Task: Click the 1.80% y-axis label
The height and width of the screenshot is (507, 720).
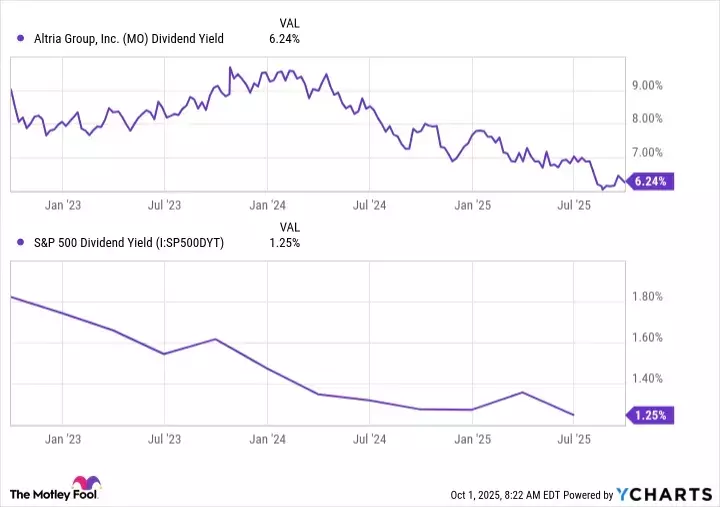Action: 648,297
